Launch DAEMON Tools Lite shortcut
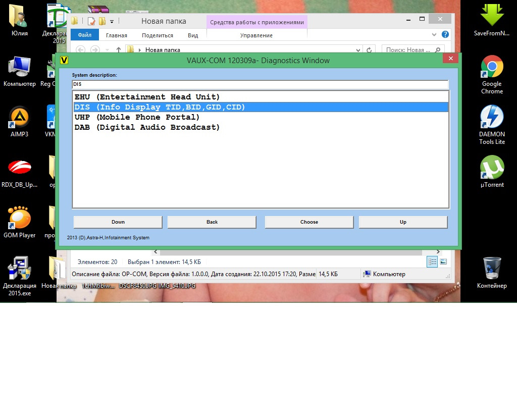Image resolution: width=517 pixels, height=420 pixels. click(492, 125)
